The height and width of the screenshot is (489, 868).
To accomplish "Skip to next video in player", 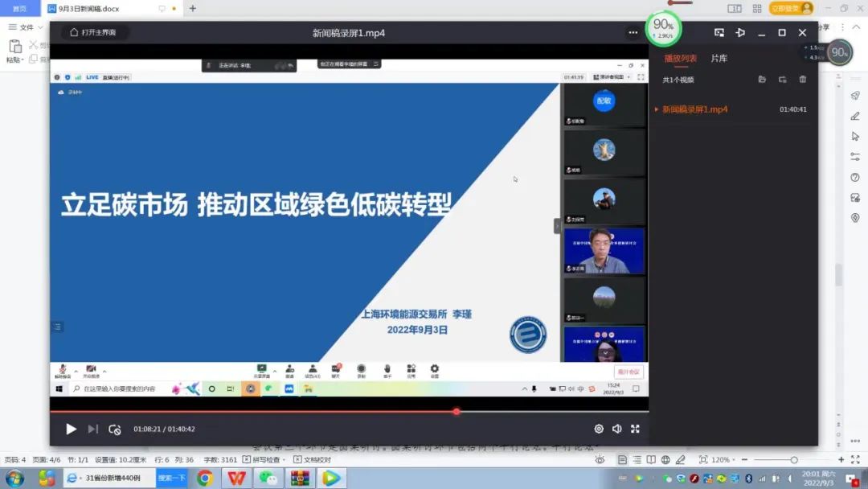I will tap(92, 429).
